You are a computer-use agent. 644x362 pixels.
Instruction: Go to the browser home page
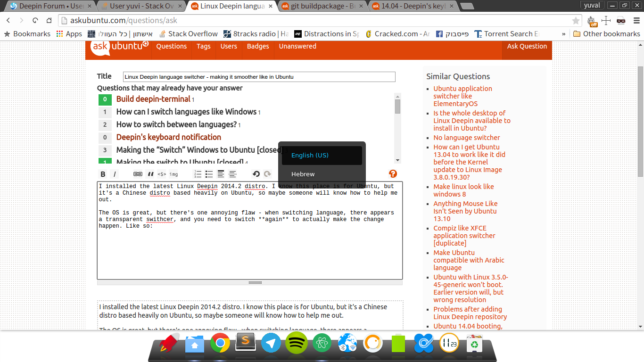click(x=49, y=21)
